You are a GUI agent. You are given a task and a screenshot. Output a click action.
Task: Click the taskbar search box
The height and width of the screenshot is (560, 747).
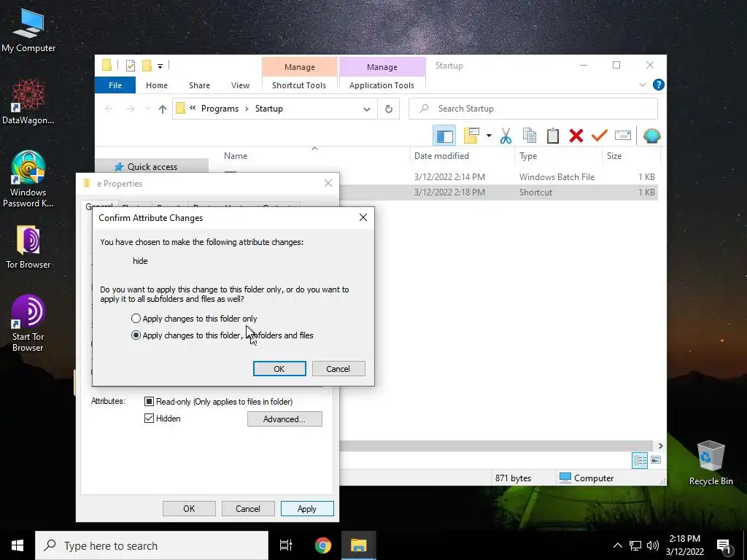click(152, 545)
